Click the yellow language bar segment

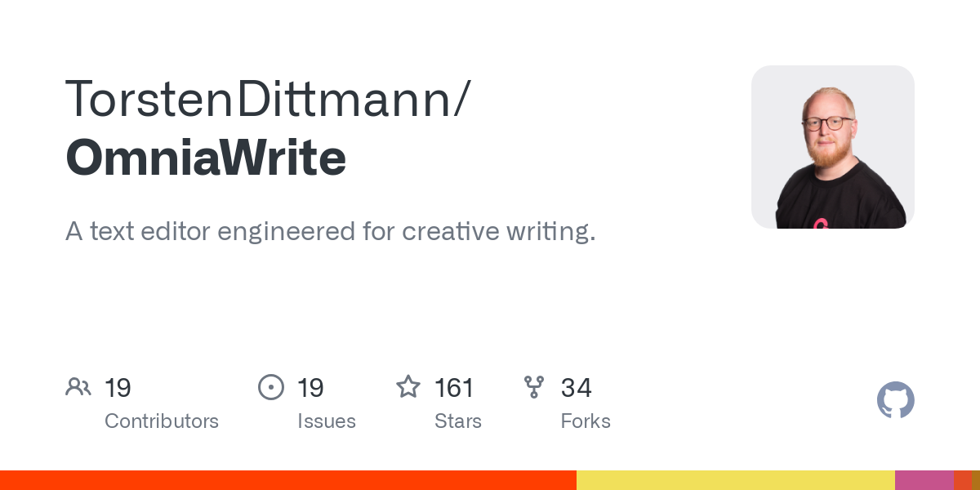coord(735,480)
